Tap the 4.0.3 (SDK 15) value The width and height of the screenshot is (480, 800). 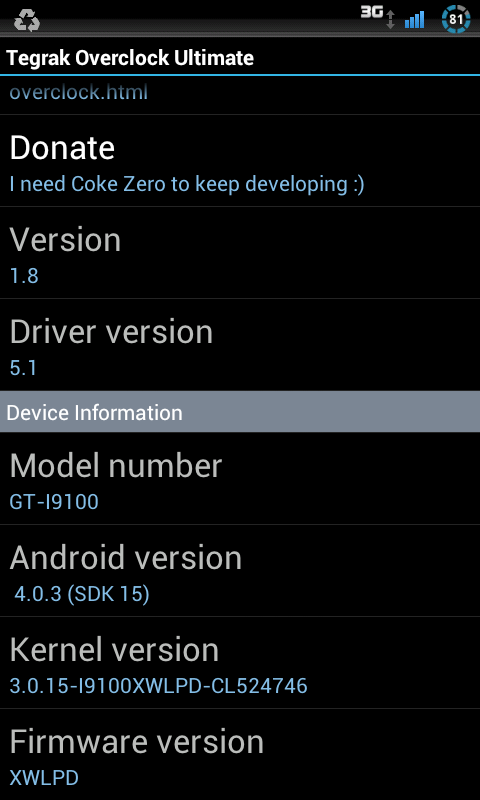[x=82, y=594]
